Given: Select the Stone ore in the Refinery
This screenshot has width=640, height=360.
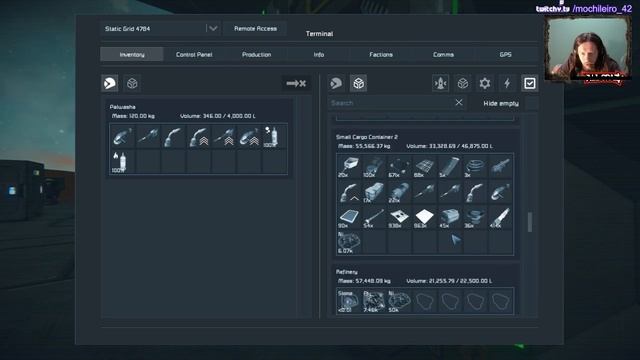Looking at the screenshot, I should pos(349,301).
